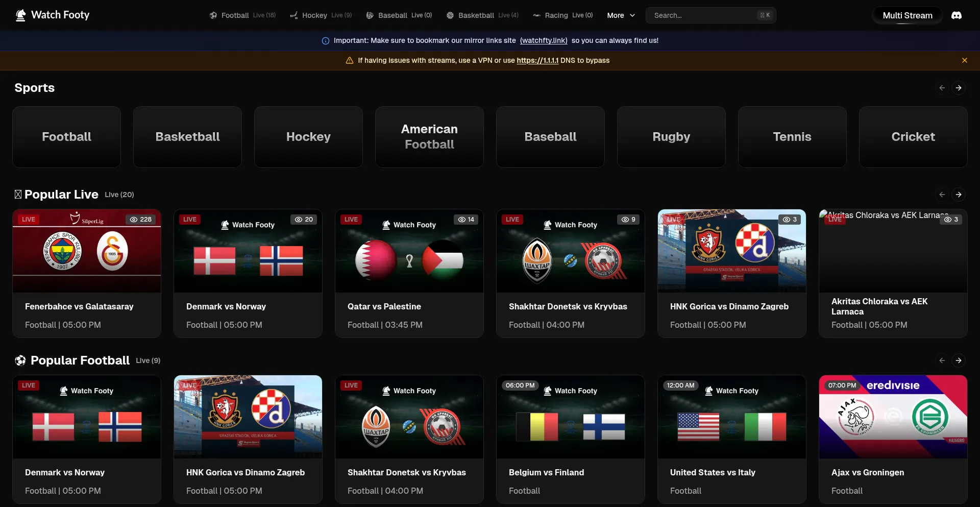The width and height of the screenshot is (980, 507).
Task: Click the Multi Stream button
Action: [908, 15]
